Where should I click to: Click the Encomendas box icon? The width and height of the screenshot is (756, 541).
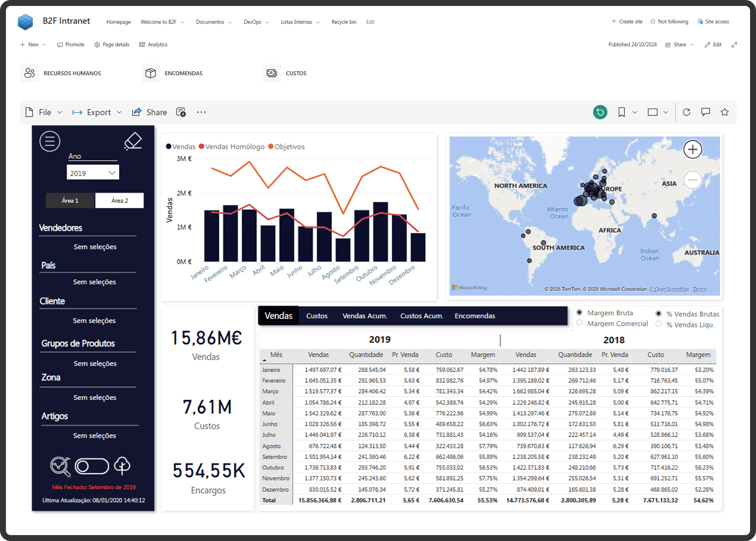(x=151, y=73)
